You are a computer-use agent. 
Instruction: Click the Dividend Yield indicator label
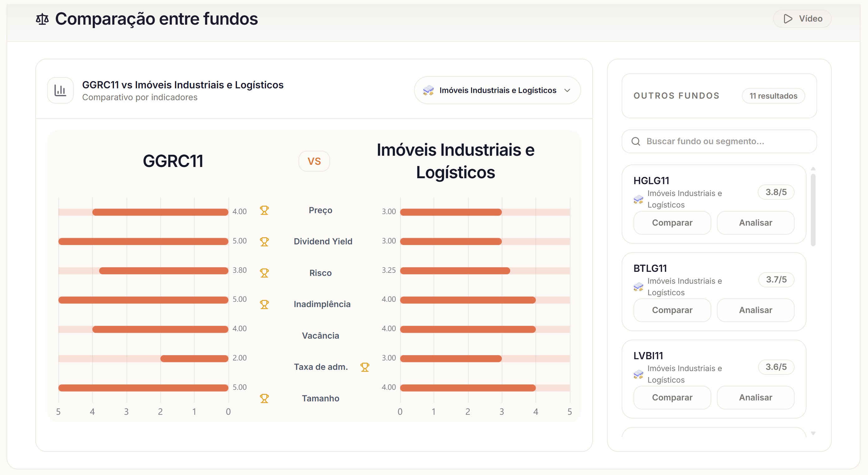coord(323,241)
